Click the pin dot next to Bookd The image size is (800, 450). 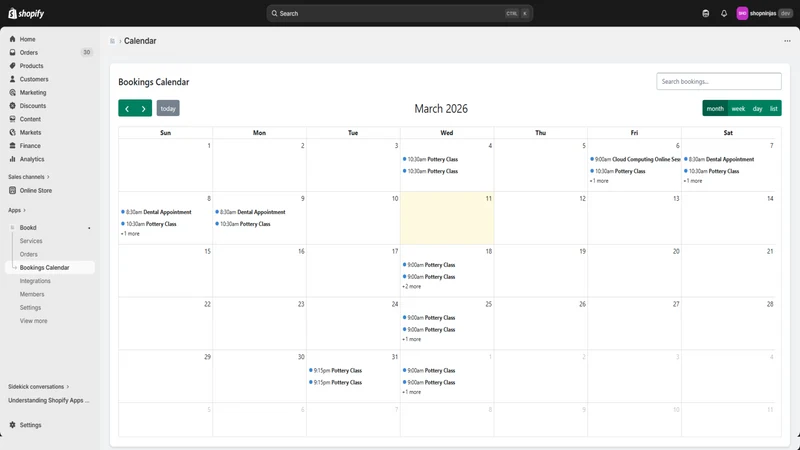[x=89, y=228]
